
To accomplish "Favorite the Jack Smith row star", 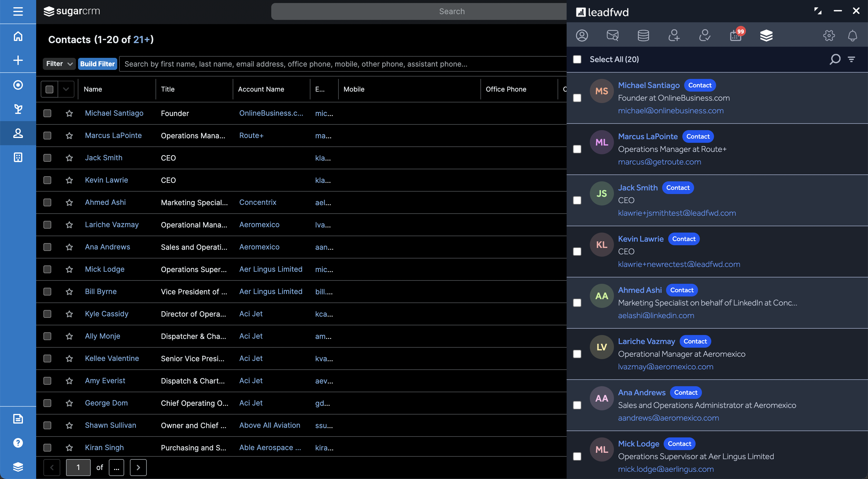I will tap(69, 158).
